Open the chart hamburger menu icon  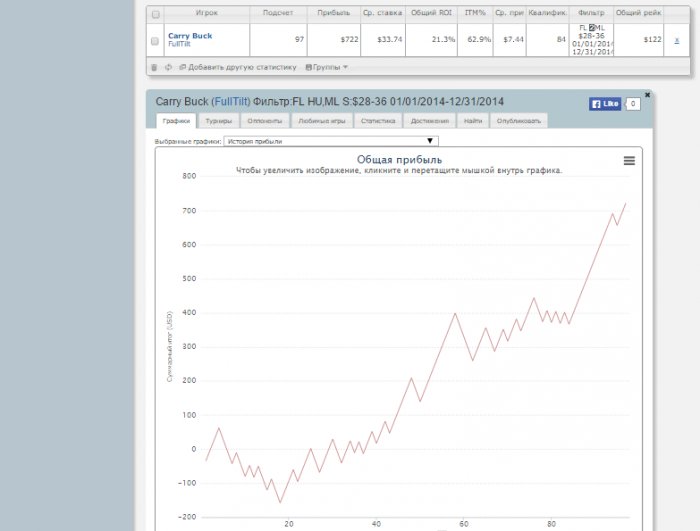click(x=629, y=161)
